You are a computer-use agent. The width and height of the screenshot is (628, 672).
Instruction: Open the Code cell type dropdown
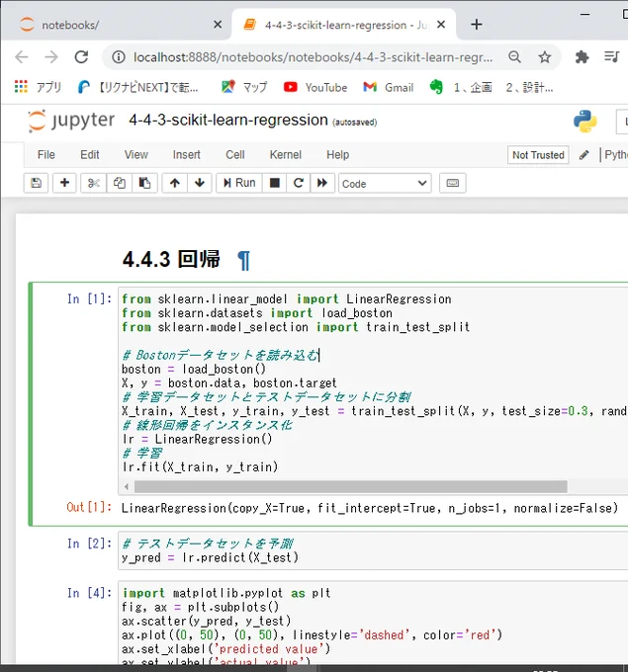pos(385,184)
